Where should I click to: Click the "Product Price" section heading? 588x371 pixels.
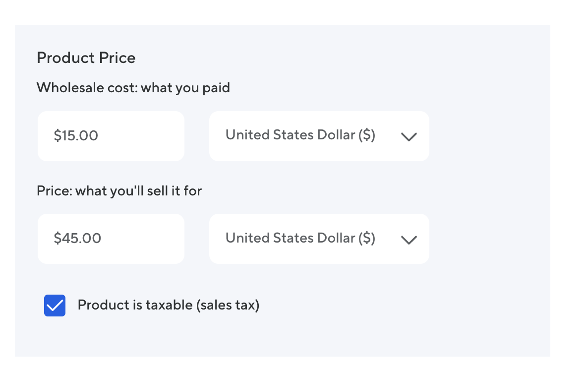(86, 58)
